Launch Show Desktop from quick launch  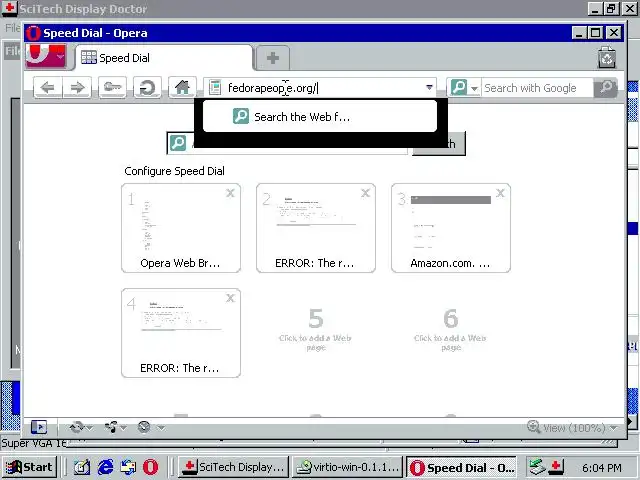pyautogui.click(x=82, y=467)
